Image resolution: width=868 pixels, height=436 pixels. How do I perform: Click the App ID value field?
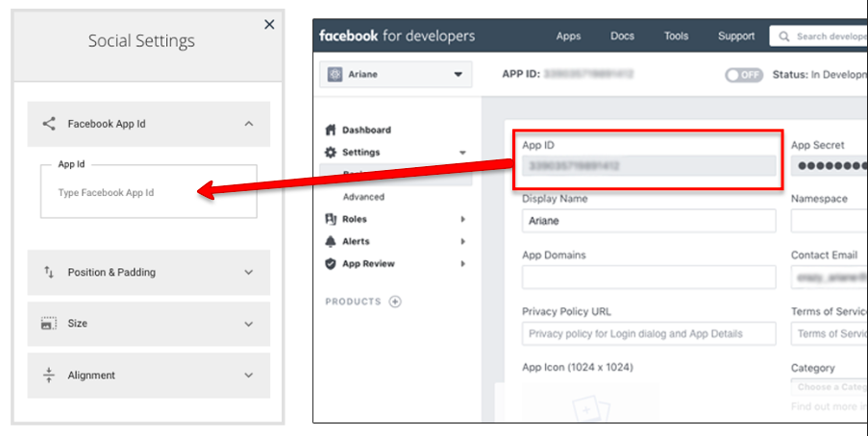click(649, 166)
